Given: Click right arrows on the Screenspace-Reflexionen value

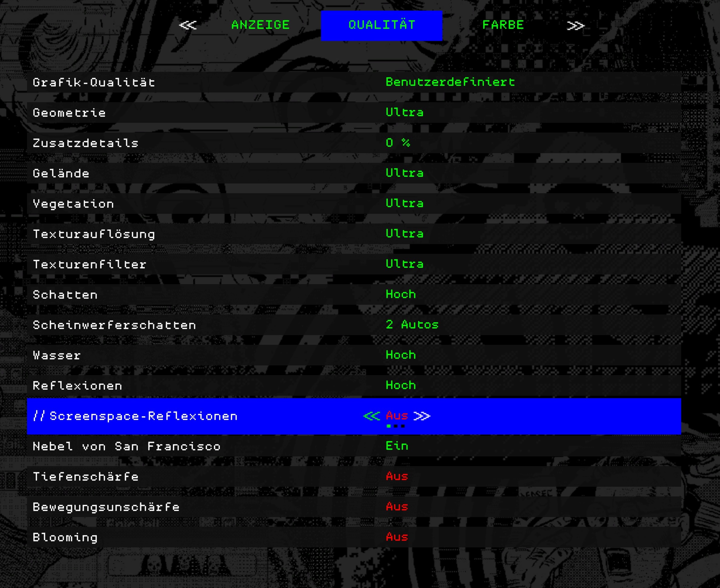Looking at the screenshot, I should click(x=422, y=416).
